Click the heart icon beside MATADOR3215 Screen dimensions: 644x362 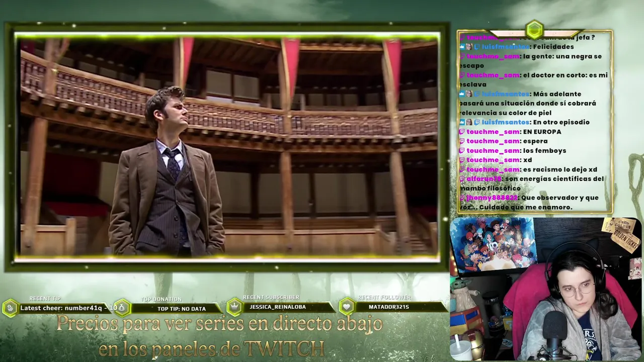347,306
